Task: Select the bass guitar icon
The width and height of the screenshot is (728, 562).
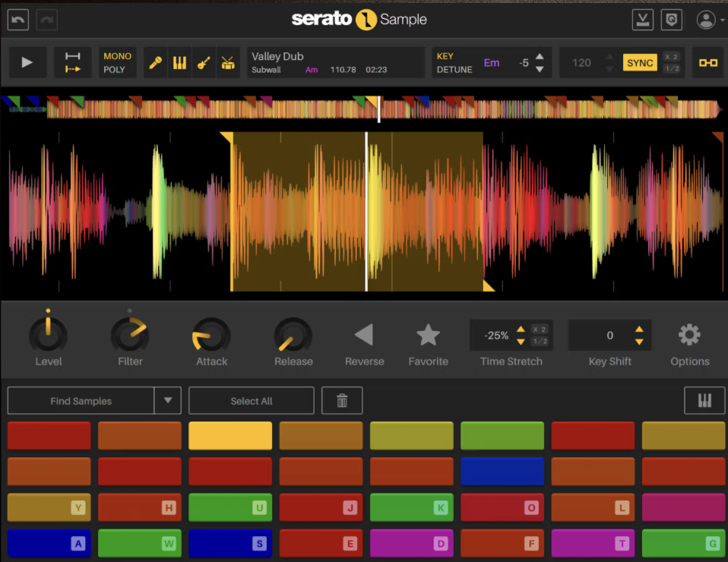Action: click(203, 62)
